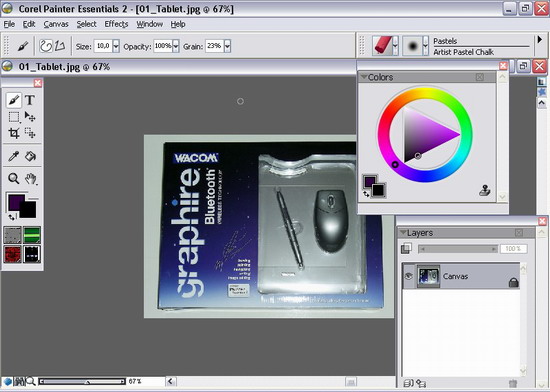Click the Layers panel title close box
Viewport: 550px width, 392px height.
coord(519,232)
